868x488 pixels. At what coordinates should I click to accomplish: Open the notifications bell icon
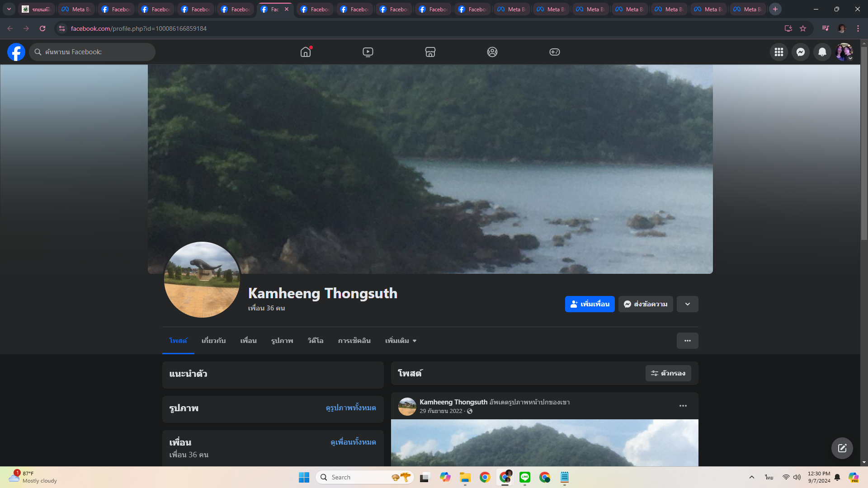[x=822, y=52]
